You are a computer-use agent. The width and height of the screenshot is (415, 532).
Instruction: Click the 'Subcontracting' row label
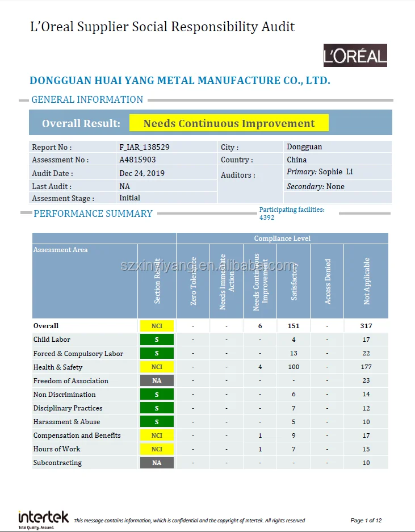point(57,463)
